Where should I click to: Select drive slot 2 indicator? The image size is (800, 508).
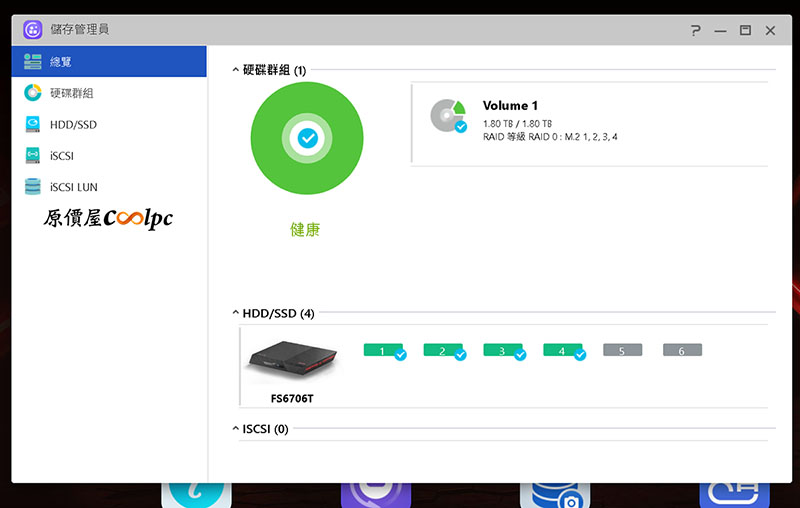(x=444, y=351)
